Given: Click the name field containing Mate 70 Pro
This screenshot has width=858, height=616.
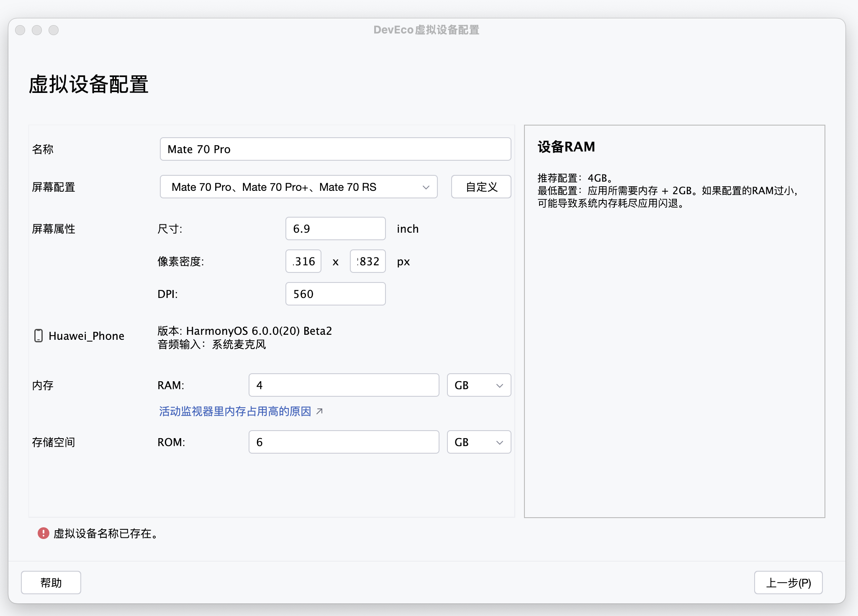Looking at the screenshot, I should coord(336,149).
